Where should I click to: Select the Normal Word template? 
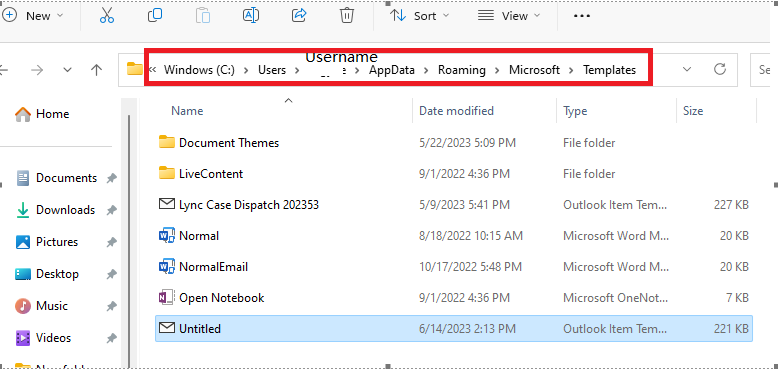pyautogui.click(x=199, y=236)
